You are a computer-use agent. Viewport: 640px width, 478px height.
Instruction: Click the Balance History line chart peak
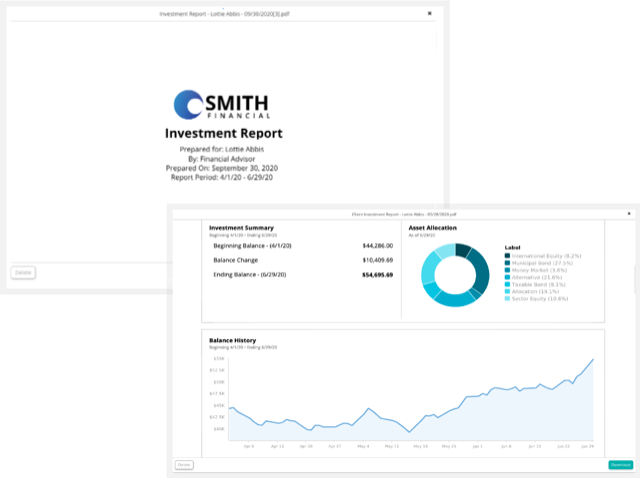point(594,359)
